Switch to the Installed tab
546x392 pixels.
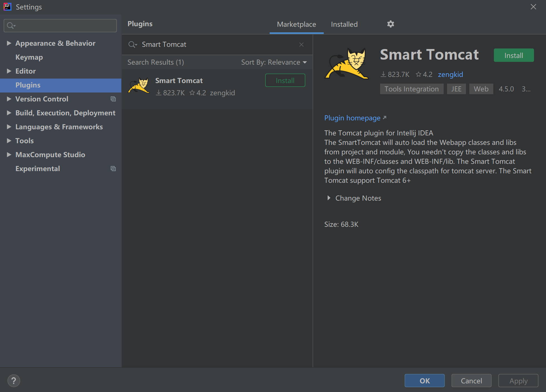pyautogui.click(x=344, y=25)
